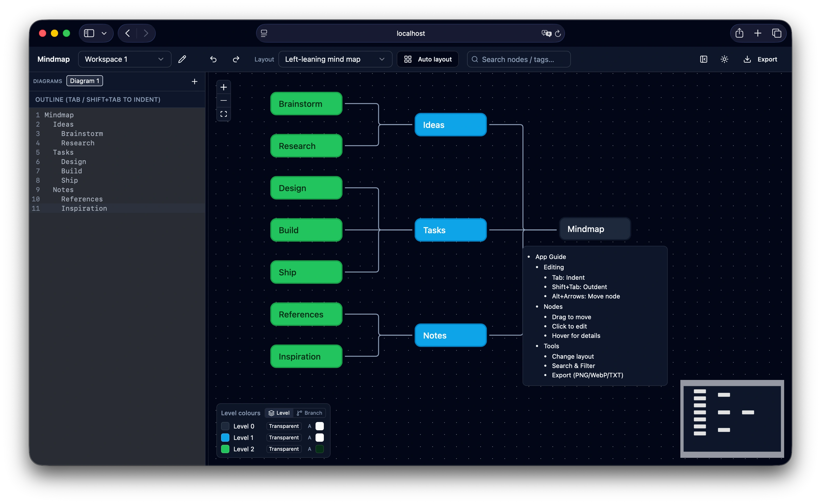Screen dimensions: 821x504
Task: Open the Level 1 blue colour swatch
Action: (225, 438)
